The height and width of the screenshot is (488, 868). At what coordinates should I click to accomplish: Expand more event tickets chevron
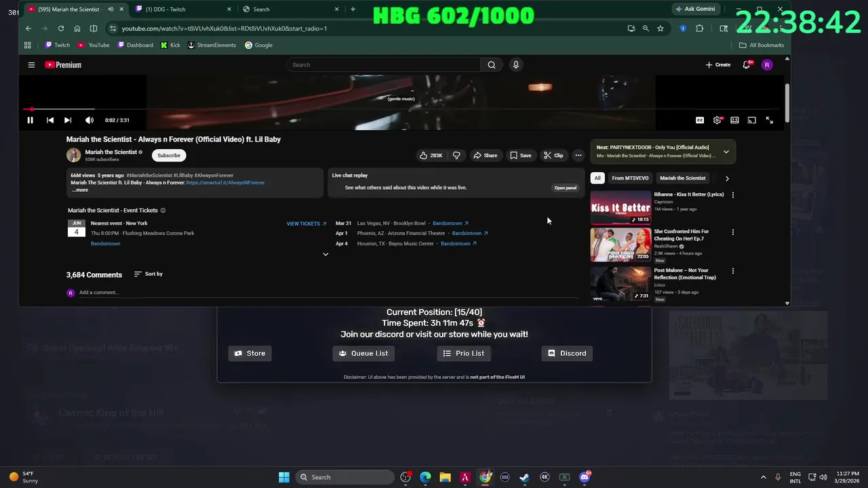pos(325,255)
